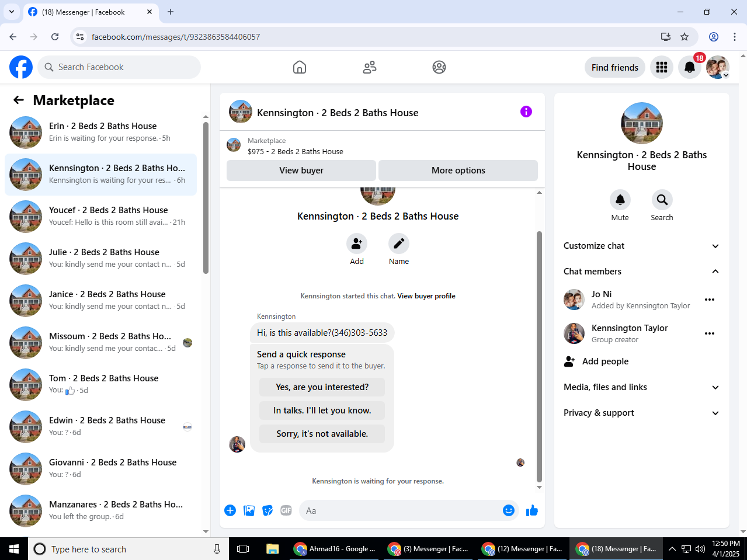Open Manzanares 2 Beds 2 Baths conversation
Viewport: 747px width, 560px height.
101,511
